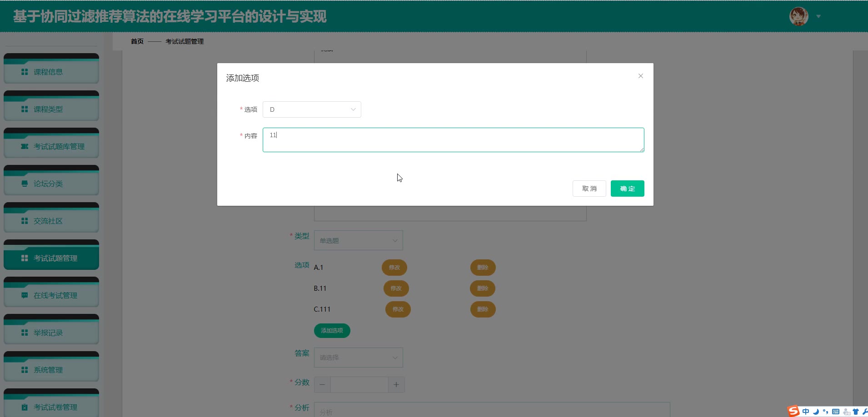The image size is (868, 417).
Task: Click 修改 button for option A.1
Action: 394,268
